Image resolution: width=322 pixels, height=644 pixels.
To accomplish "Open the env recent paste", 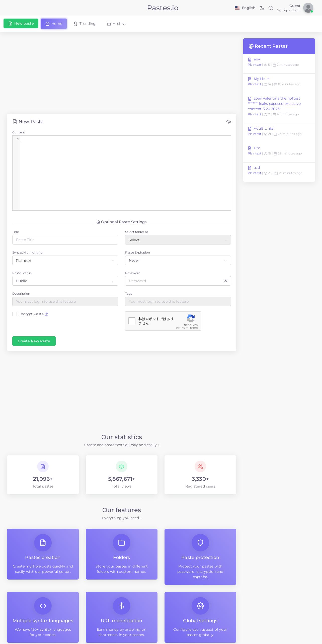I will point(257,59).
